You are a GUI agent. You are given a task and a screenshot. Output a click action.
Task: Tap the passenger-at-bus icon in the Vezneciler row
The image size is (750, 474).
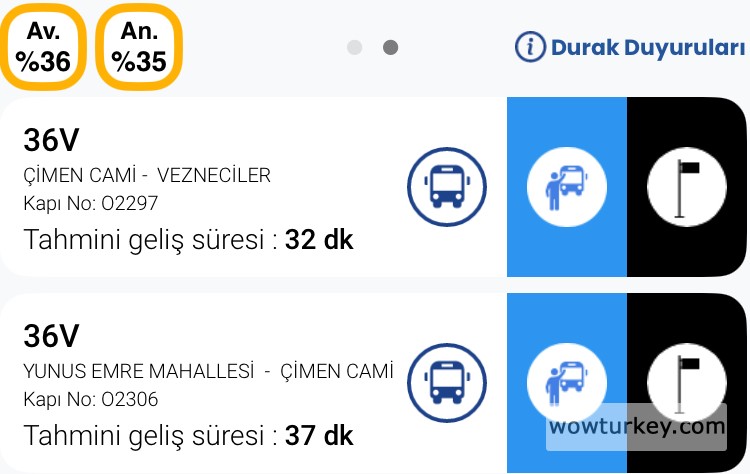coord(566,186)
